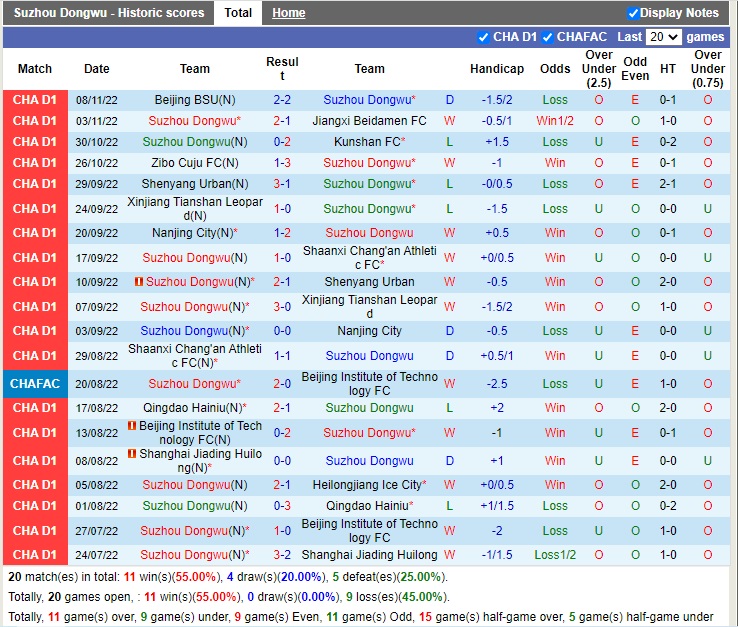Toggle the Display Notes checkbox
The image size is (738, 627).
(x=633, y=13)
